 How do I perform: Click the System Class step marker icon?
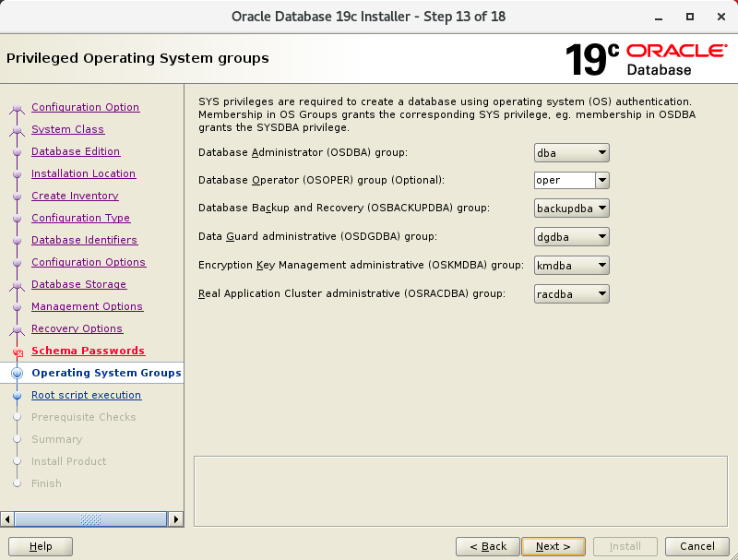pos(17,130)
